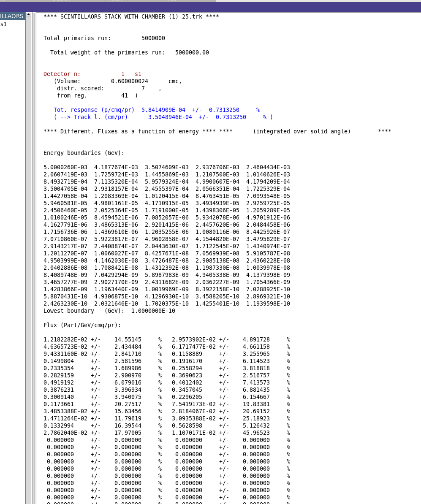Click the 'Energy boundaries (GeV):' heading
Viewport: 421px width, 504px height.
coord(84,153)
